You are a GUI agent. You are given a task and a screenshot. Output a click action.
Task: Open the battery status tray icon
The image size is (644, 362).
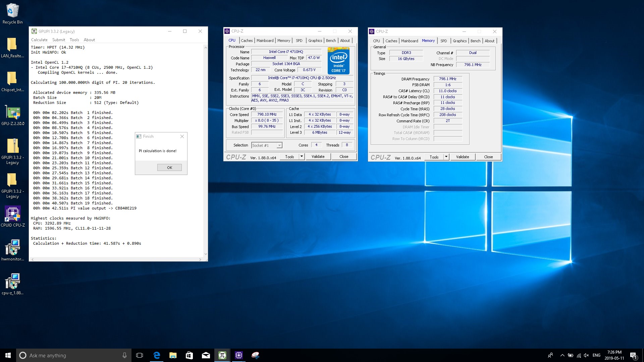click(x=570, y=355)
